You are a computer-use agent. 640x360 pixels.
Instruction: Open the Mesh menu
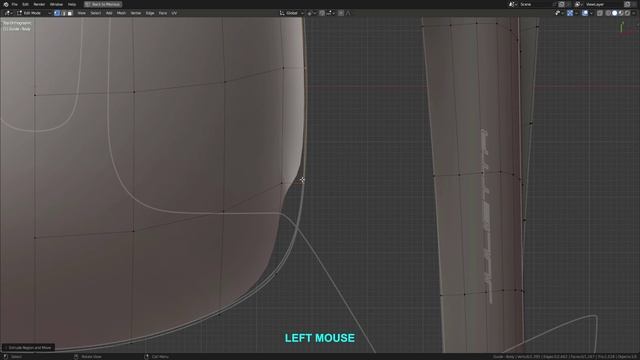coord(121,13)
